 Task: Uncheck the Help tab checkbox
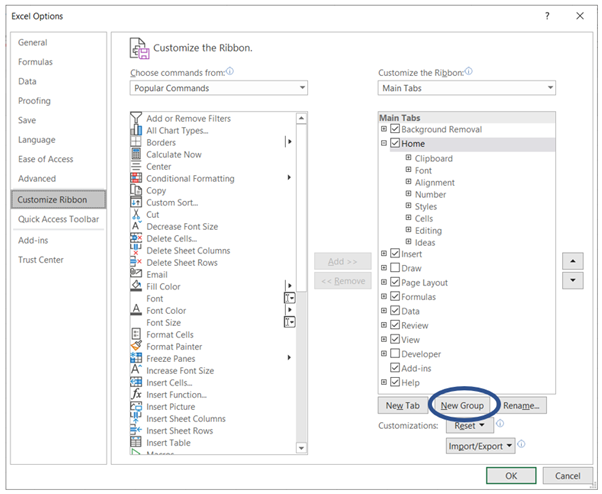click(x=395, y=382)
